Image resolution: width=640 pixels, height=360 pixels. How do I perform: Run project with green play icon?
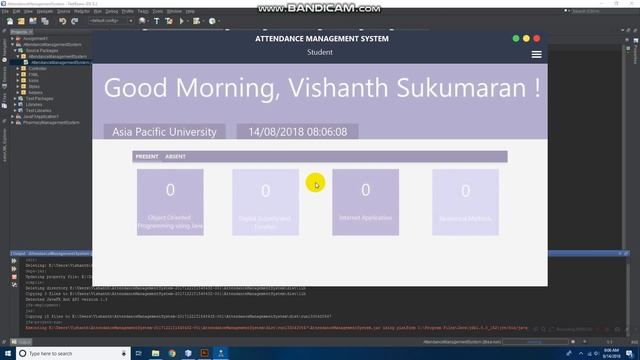pyautogui.click(x=182, y=21)
